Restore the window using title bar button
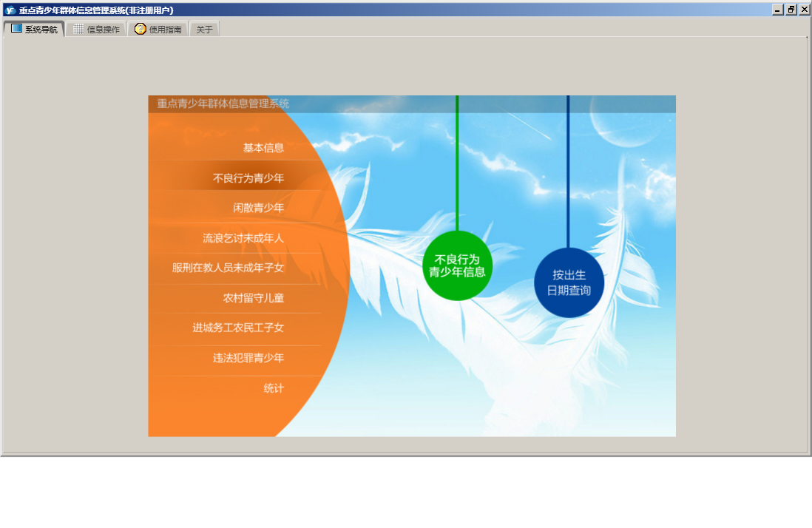Viewport: 812px width, 528px height. tap(791, 10)
